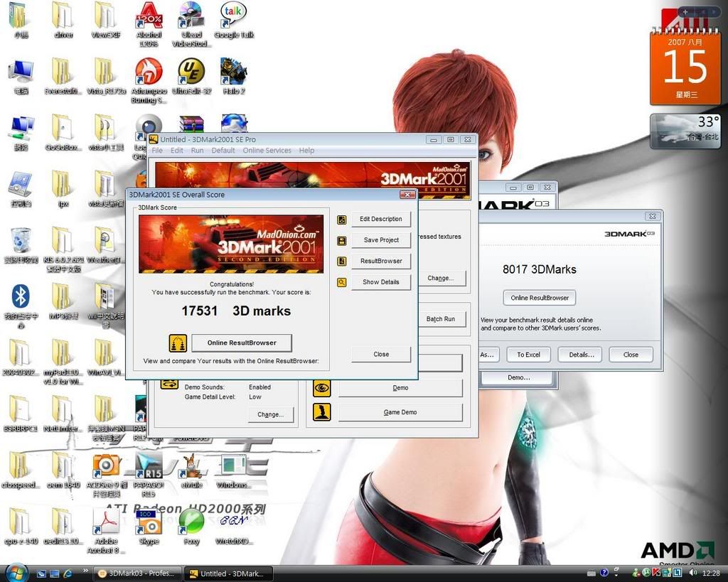This screenshot has width=728, height=582.
Task: Select the Recycle Bin desktop icon
Action: point(21,245)
